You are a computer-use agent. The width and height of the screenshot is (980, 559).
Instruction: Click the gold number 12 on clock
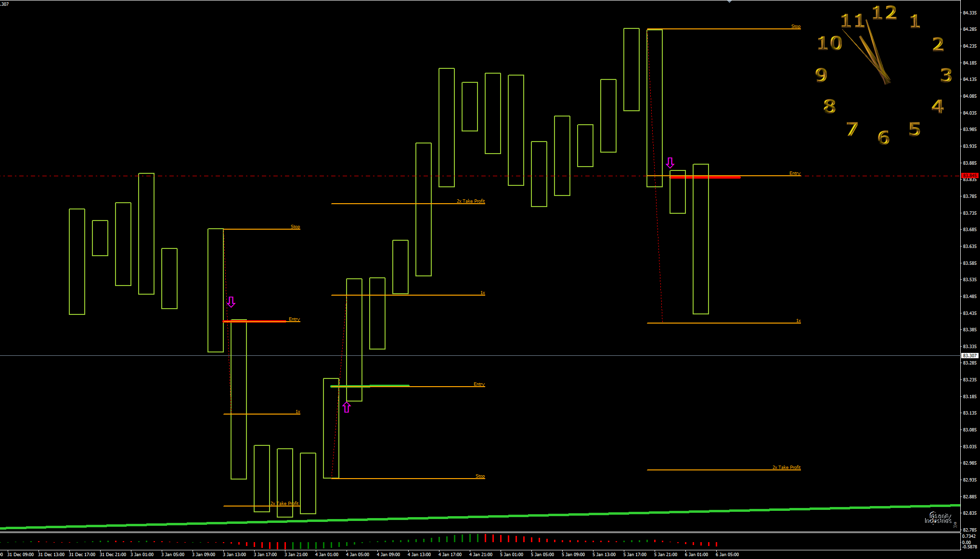(x=884, y=13)
